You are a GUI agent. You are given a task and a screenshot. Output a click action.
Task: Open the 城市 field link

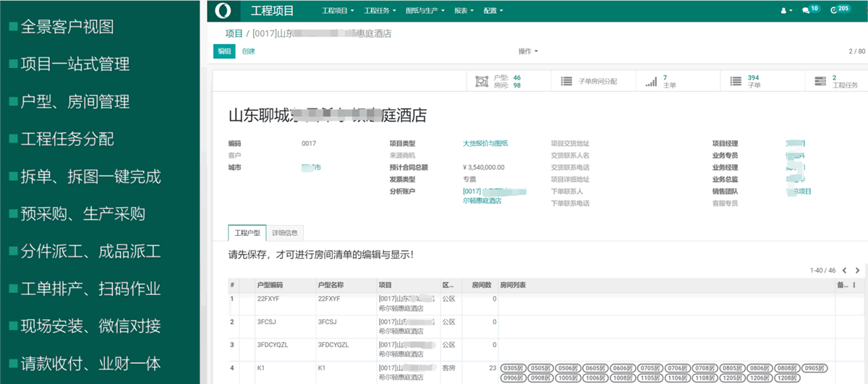point(311,167)
